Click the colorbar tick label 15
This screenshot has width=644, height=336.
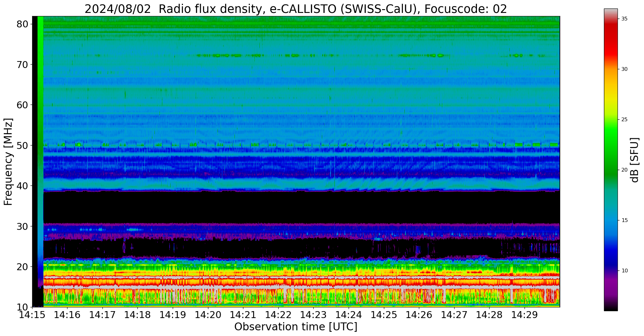(624, 220)
